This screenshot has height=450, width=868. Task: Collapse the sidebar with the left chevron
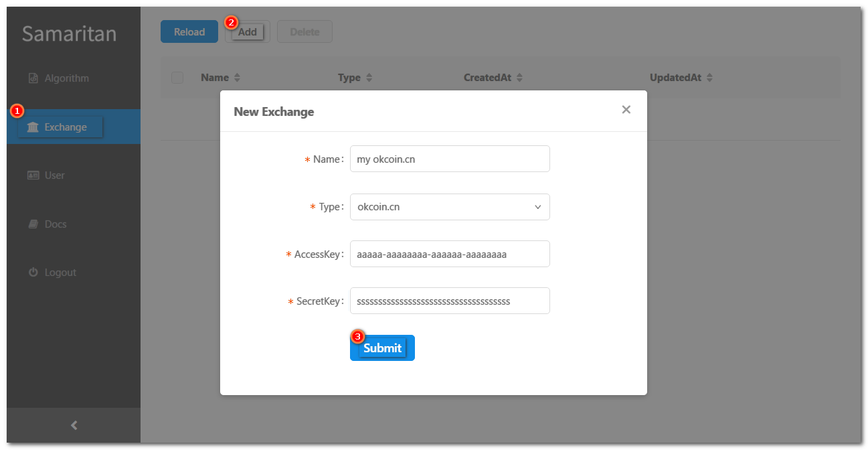click(x=74, y=425)
